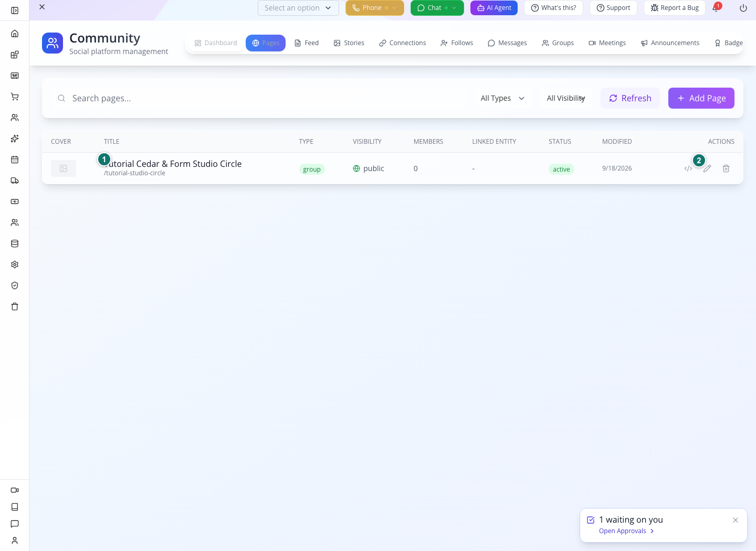
Task: Click the "active" status badge
Action: [x=561, y=169]
